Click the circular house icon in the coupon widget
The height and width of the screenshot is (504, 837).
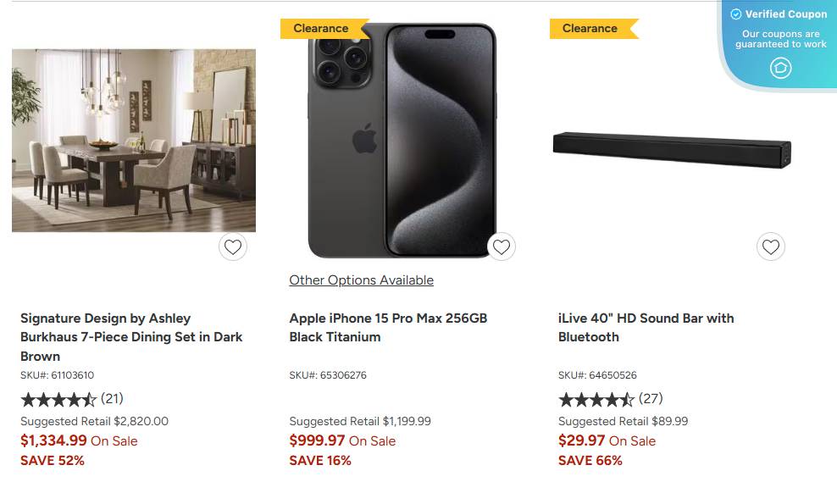780,68
